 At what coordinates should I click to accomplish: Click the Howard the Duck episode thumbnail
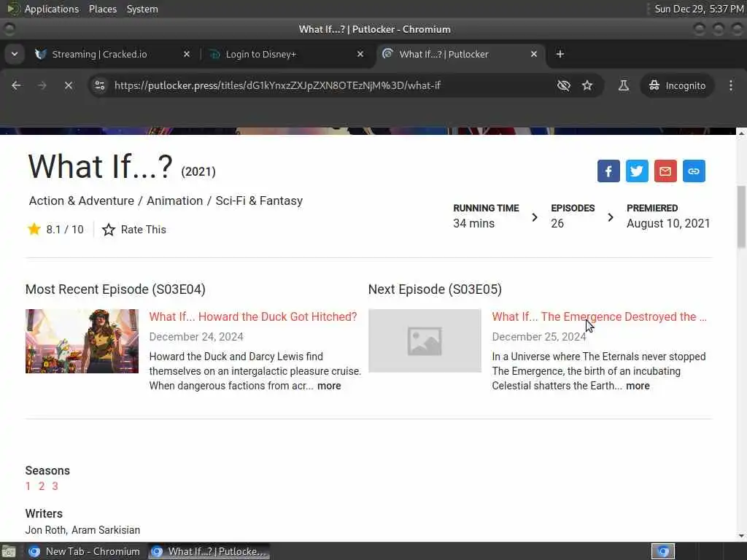point(82,341)
